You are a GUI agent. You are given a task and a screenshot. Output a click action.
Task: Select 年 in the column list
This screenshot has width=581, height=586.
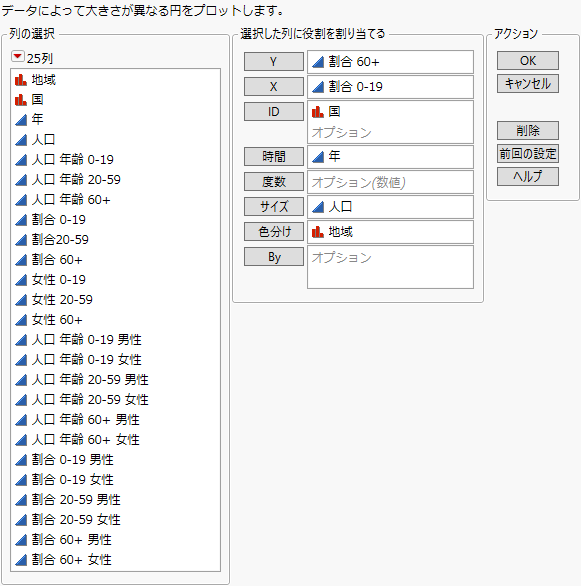tap(115, 119)
